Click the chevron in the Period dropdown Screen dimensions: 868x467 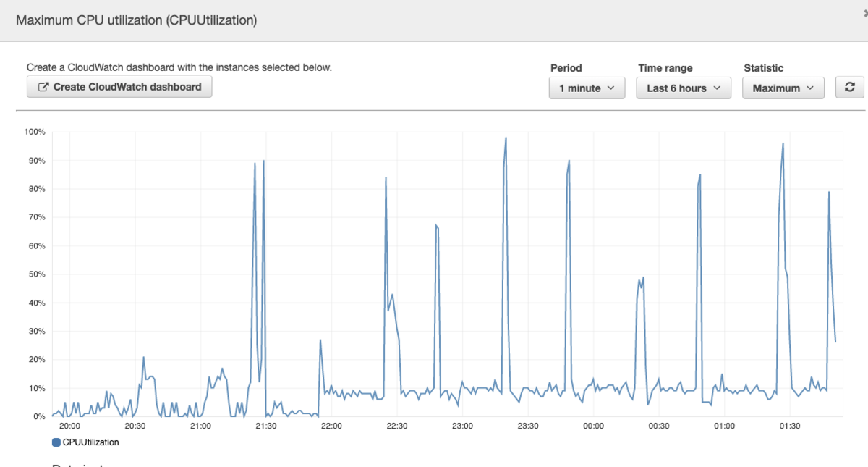point(611,88)
